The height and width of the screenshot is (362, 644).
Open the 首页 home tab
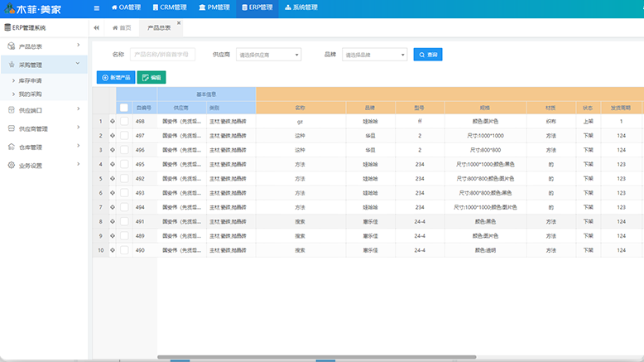pos(121,27)
